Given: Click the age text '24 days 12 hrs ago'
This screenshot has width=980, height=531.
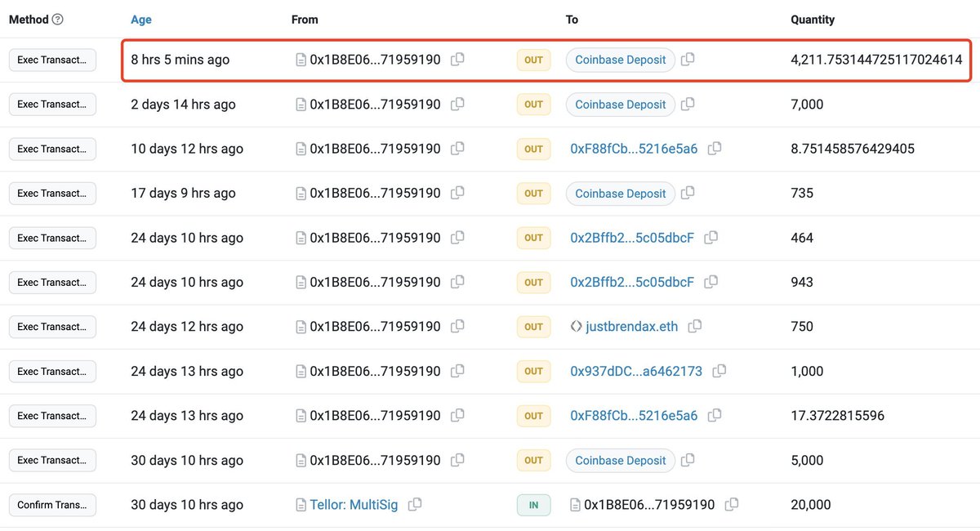Looking at the screenshot, I should pyautogui.click(x=187, y=327).
